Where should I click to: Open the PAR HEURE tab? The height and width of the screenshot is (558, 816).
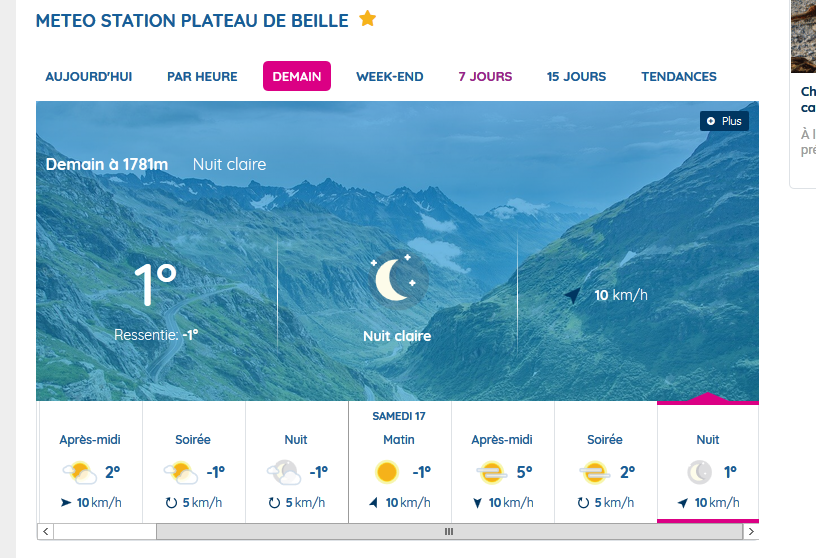(x=202, y=77)
